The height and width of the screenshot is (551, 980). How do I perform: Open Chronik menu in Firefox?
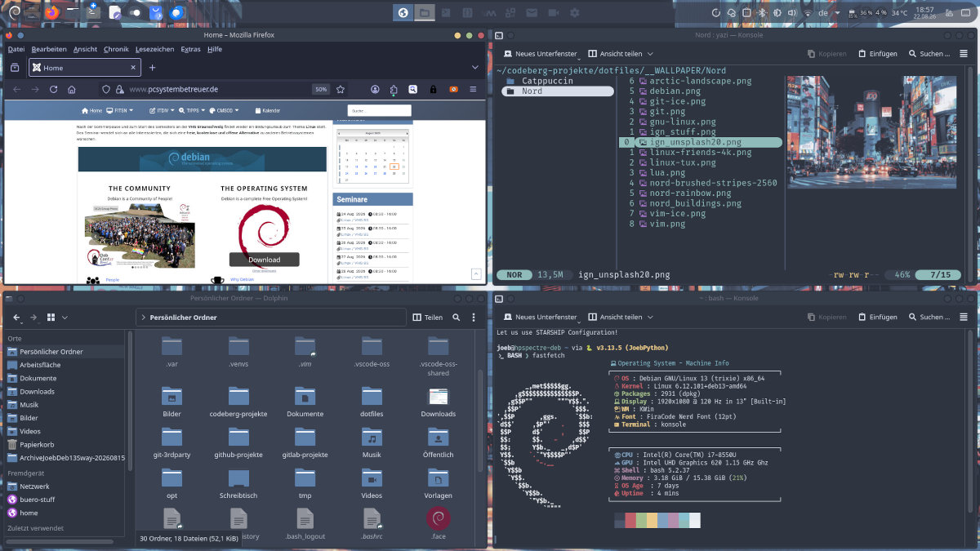click(x=116, y=49)
